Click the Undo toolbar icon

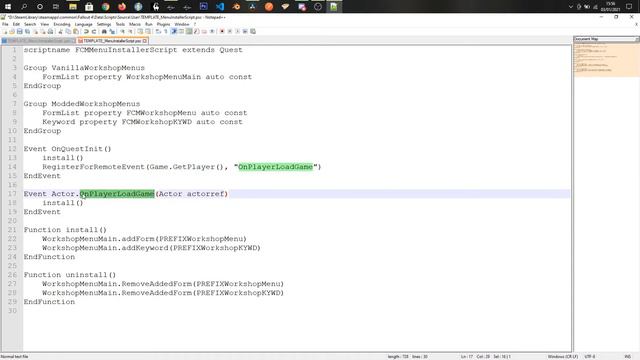click(x=86, y=31)
